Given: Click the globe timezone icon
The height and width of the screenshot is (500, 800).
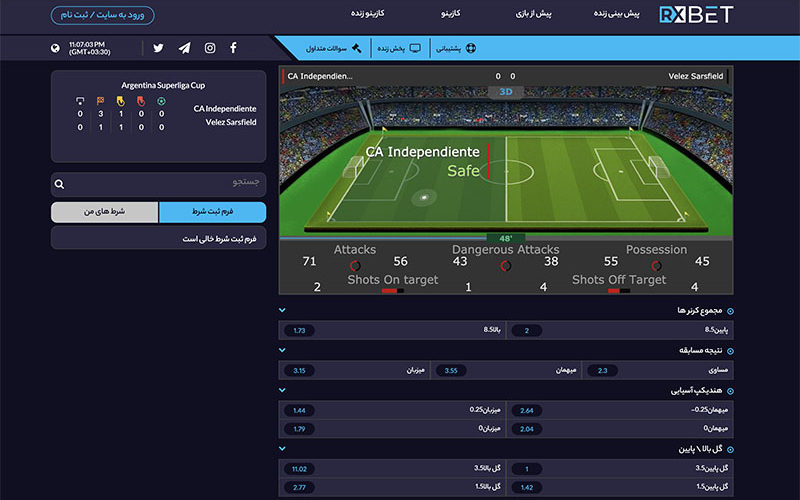Looking at the screenshot, I should click(x=54, y=48).
